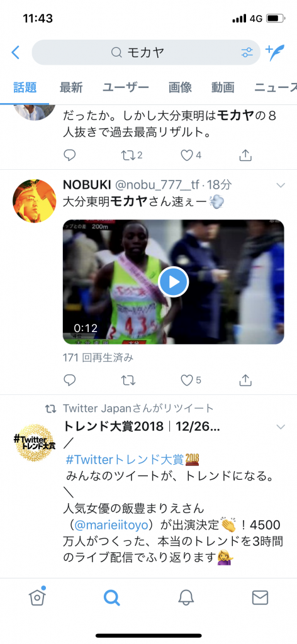Image resolution: width=297 pixels, height=644 pixels.
Task: Expand options chevron on トレンド大賞2018 tweet
Action: 281,427
